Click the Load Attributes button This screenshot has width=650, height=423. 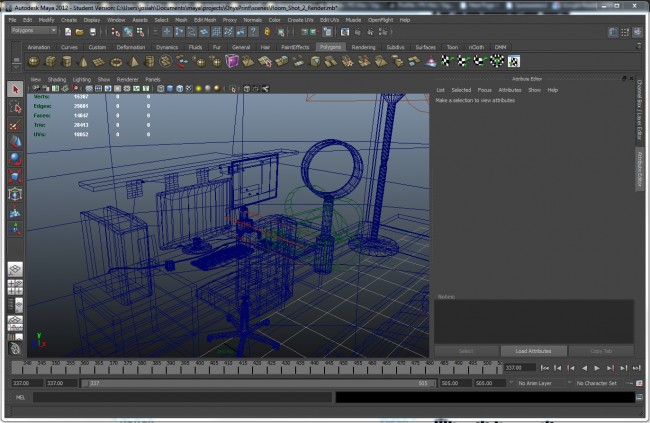[534, 351]
